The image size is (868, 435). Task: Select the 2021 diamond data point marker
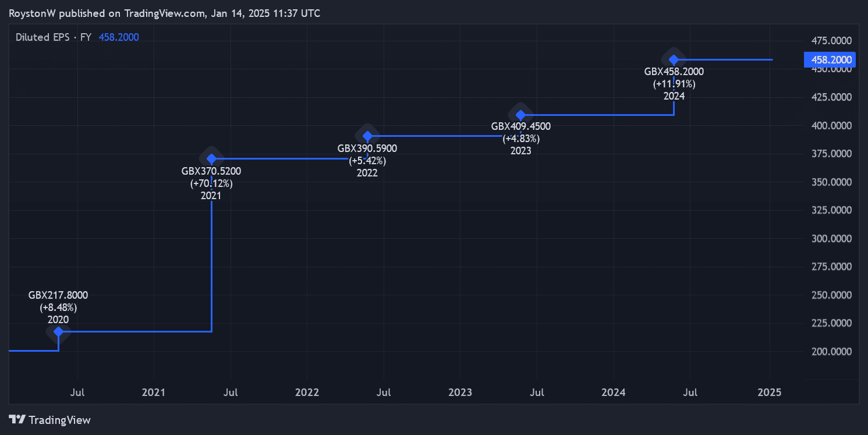coord(211,158)
